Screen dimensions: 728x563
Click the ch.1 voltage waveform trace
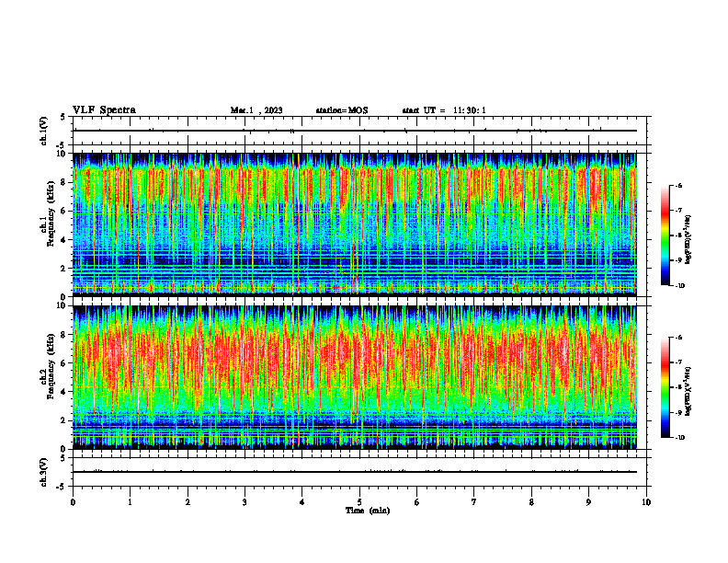(x=355, y=131)
